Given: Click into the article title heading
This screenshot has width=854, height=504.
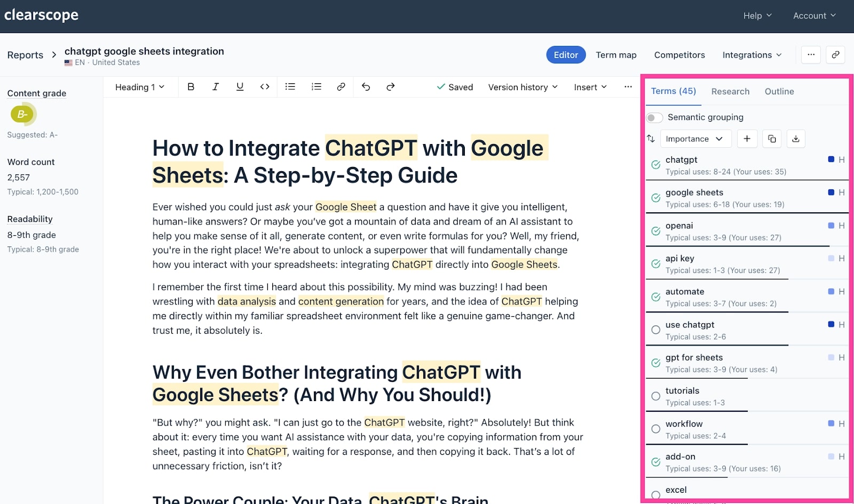Looking at the screenshot, I should point(350,162).
